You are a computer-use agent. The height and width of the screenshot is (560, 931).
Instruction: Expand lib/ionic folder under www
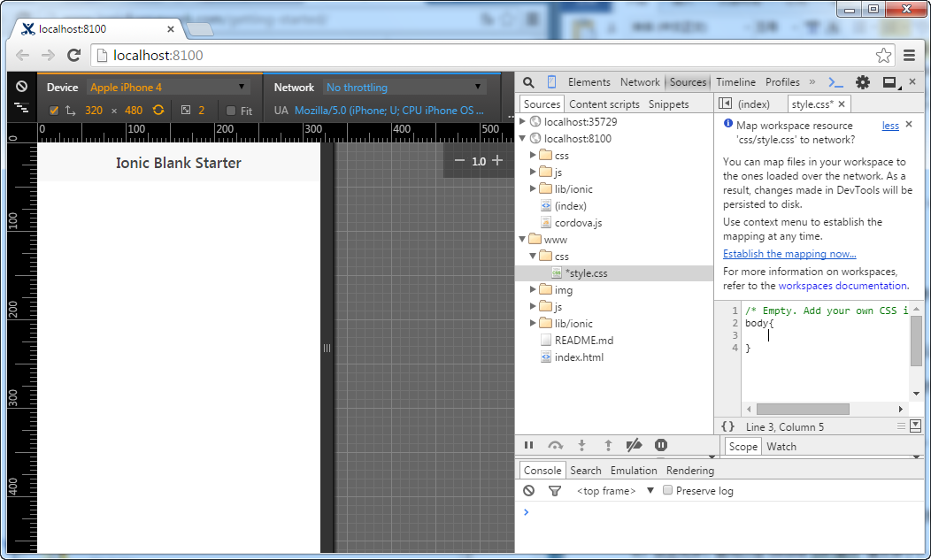(x=533, y=323)
